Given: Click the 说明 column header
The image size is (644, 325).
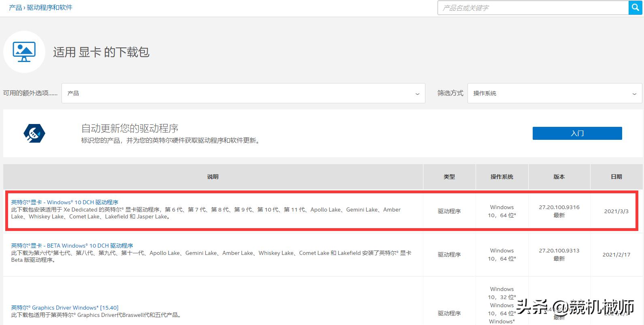Looking at the screenshot, I should click(213, 177).
